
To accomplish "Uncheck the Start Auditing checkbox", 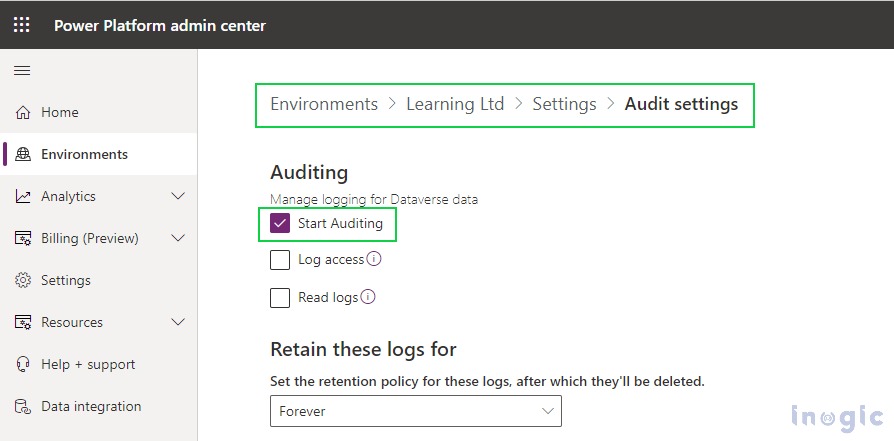I will point(280,224).
